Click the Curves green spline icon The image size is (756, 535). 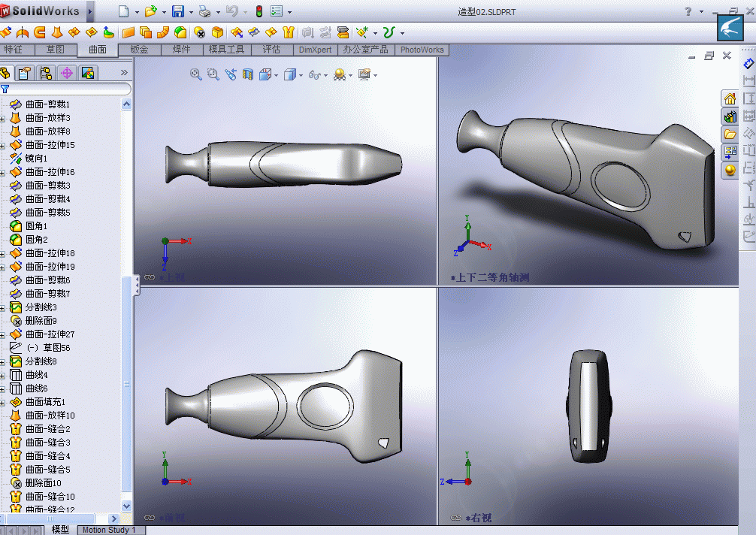[389, 32]
